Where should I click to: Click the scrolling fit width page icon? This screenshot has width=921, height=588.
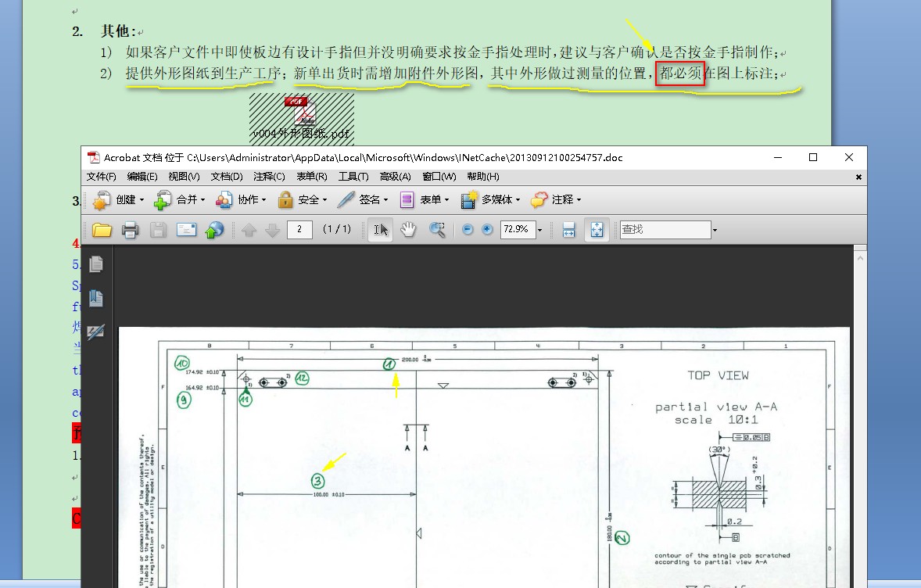click(x=568, y=230)
